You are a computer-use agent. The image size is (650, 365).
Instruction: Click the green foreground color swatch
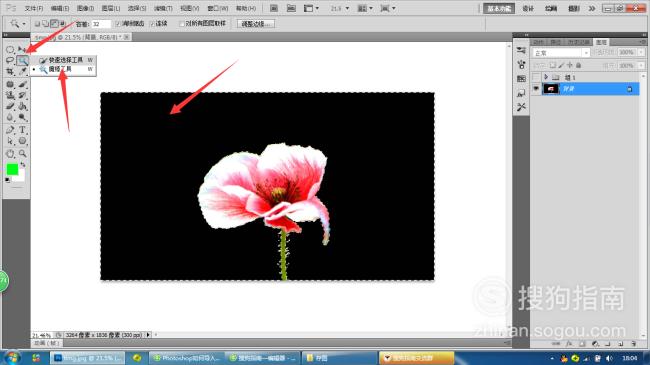[12, 169]
